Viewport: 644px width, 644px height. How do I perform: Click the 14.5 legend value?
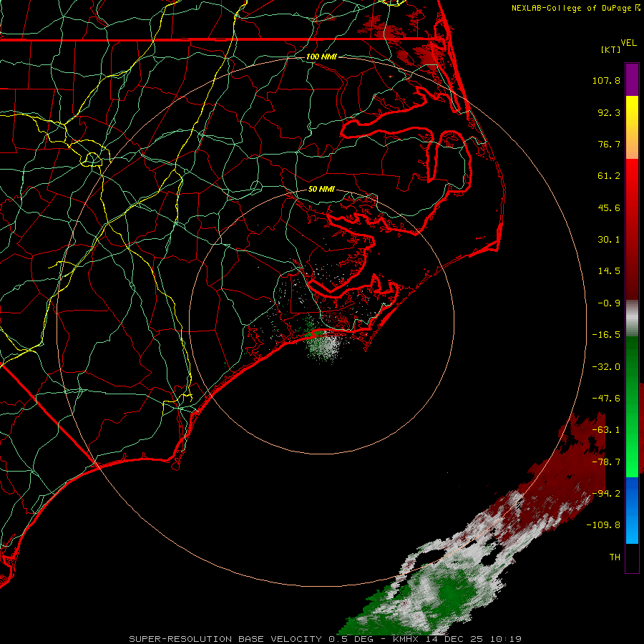tap(609, 271)
